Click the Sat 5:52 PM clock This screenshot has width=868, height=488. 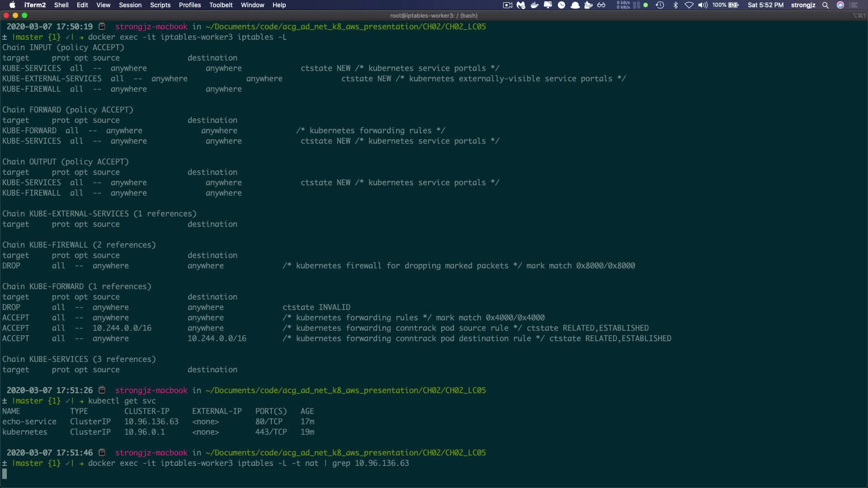pyautogui.click(x=765, y=5)
